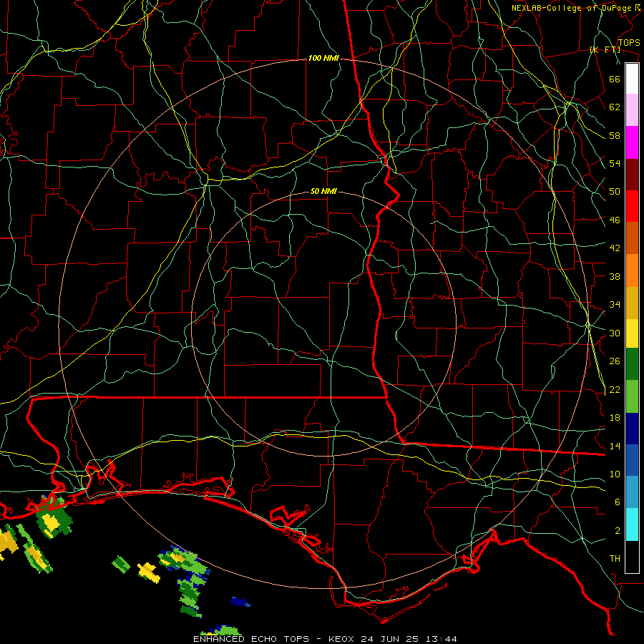Screen dimensions: 644x644
Task: Click the "13:44" timestamp
Action: click(441, 639)
